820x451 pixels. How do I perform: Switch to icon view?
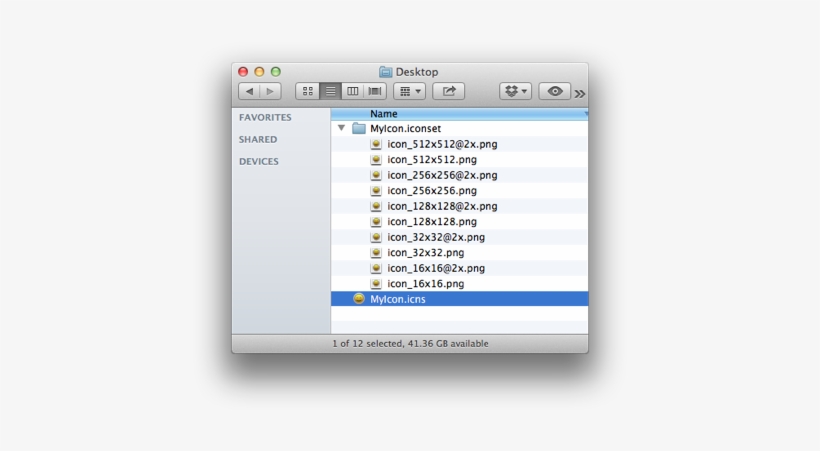308,91
